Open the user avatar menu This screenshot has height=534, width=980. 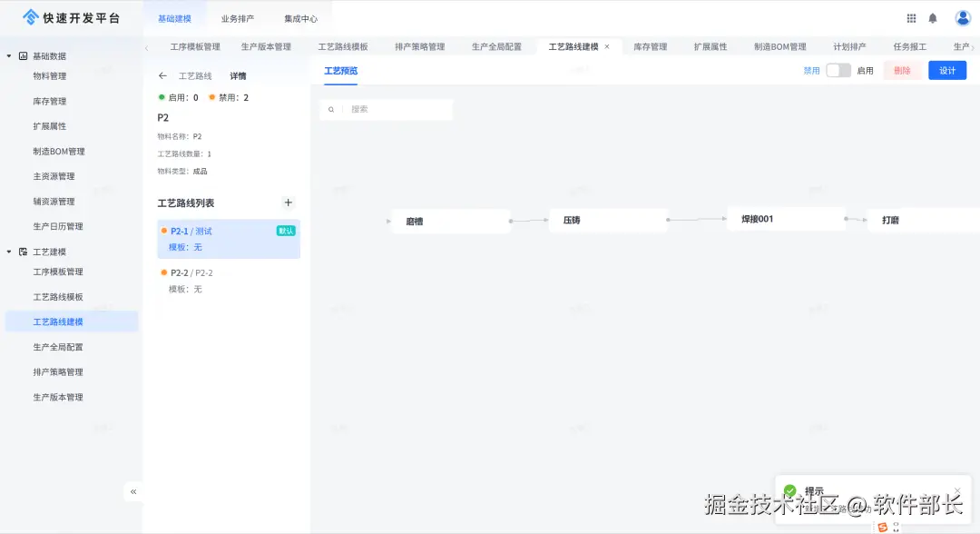click(963, 18)
